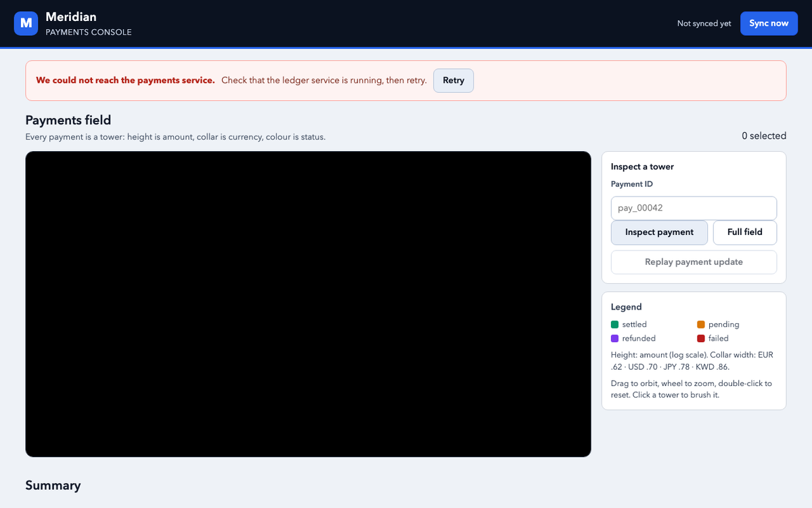Click the Inspect payment button
Image resolution: width=812 pixels, height=508 pixels.
[x=659, y=232]
